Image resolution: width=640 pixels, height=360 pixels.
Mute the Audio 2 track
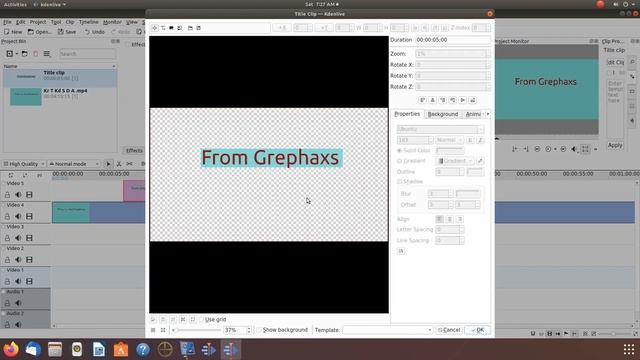[x=18, y=324]
